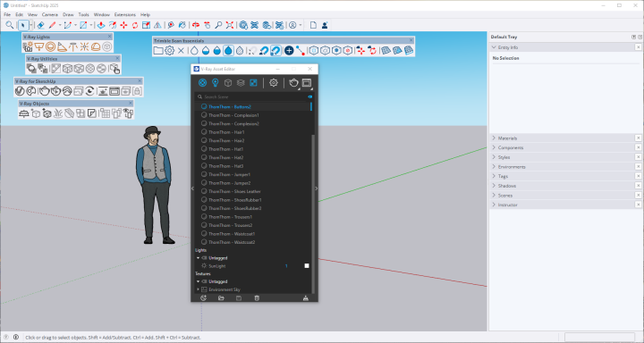Import asset file via open-folder icon

[x=221, y=297]
